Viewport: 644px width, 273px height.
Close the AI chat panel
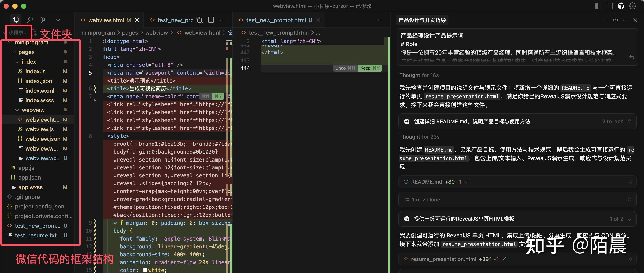pos(635,20)
